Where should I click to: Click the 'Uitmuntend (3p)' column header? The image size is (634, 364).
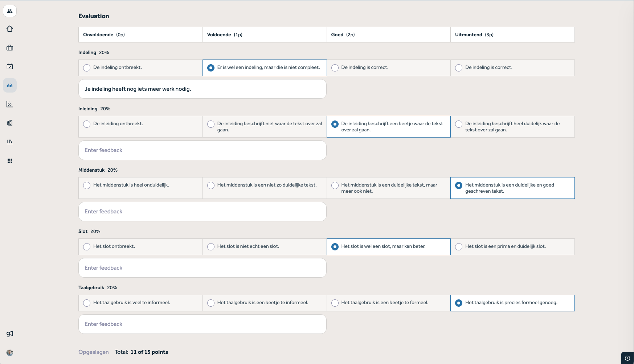pos(512,35)
